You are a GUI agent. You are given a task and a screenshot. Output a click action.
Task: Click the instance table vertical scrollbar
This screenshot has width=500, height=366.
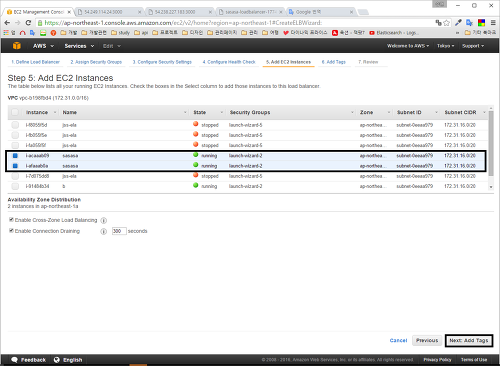pos(491,143)
